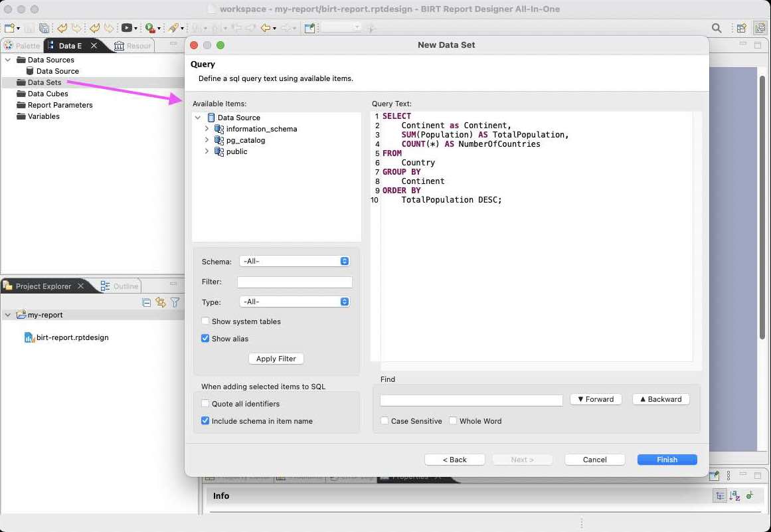The image size is (771, 532).
Task: Click Finish to create the data set
Action: click(x=667, y=459)
